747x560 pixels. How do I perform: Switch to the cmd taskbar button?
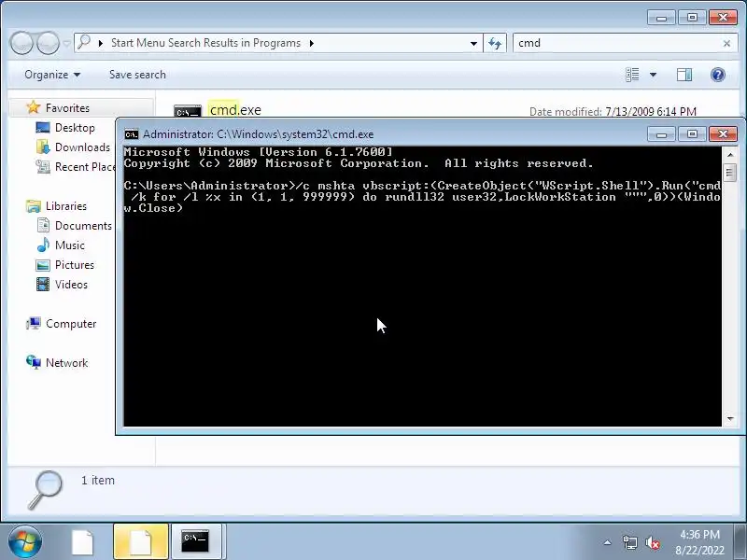[x=196, y=541]
